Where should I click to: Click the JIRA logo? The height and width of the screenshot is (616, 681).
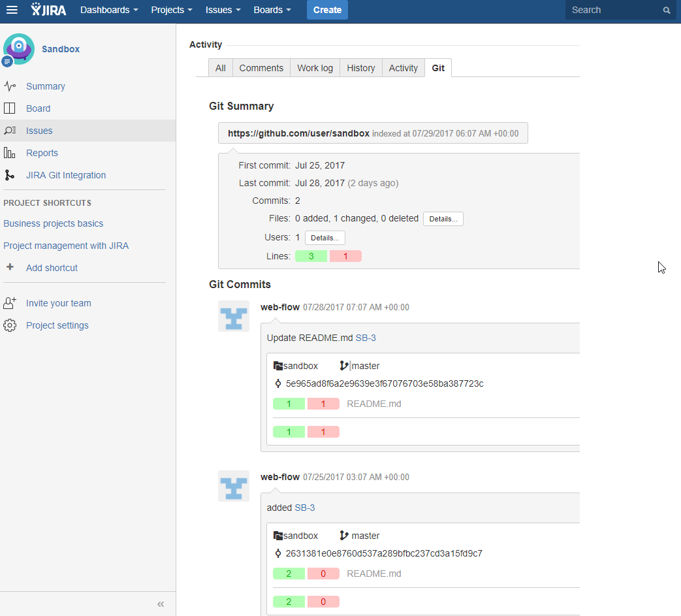tap(48, 10)
